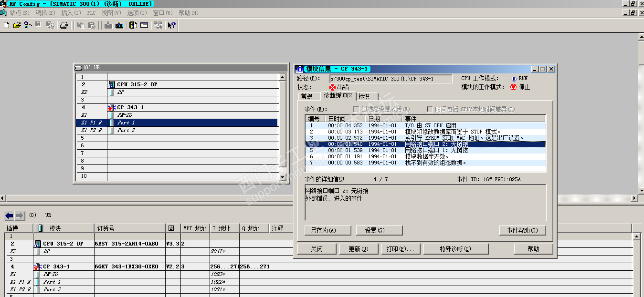Viewport: 644px width, 297px height.
Task: Click the station online/offline toolbar icon
Action: [28, 25]
